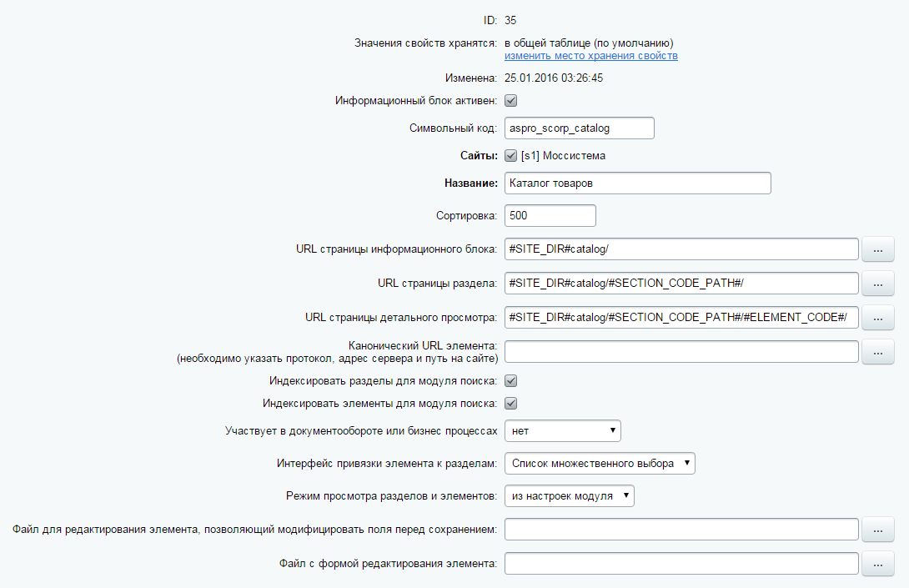This screenshot has height=588, width=909.
Task: Click 'изменить место хранения свойств' link
Action: click(x=590, y=56)
